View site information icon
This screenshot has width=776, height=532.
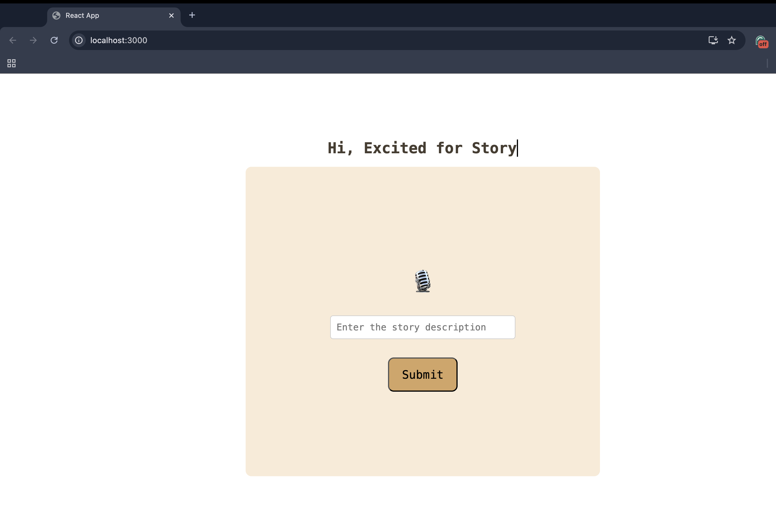pyautogui.click(x=79, y=40)
